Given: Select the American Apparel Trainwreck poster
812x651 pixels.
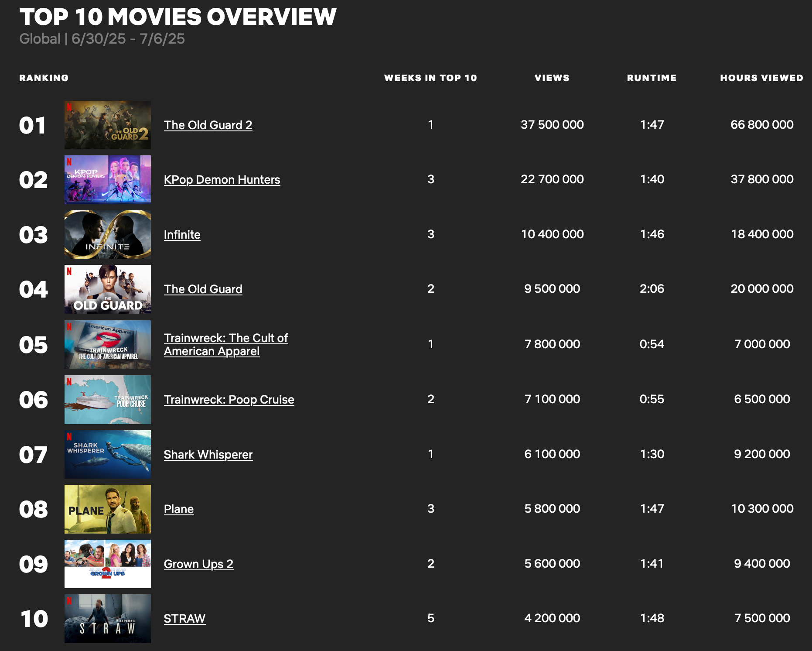Looking at the screenshot, I should click(108, 345).
